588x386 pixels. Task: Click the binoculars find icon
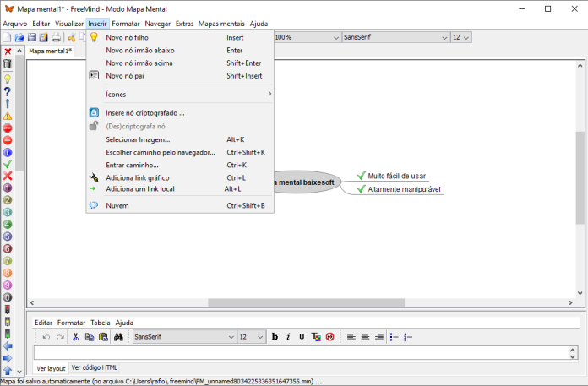pos(118,337)
